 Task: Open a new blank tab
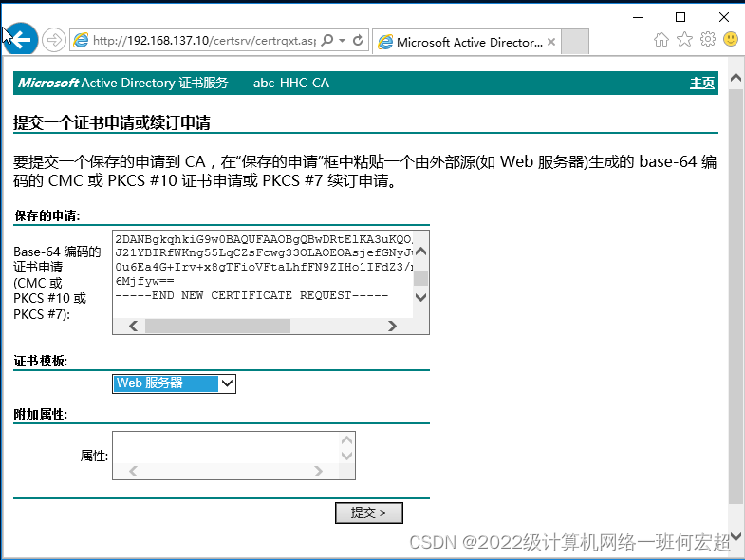coord(575,42)
